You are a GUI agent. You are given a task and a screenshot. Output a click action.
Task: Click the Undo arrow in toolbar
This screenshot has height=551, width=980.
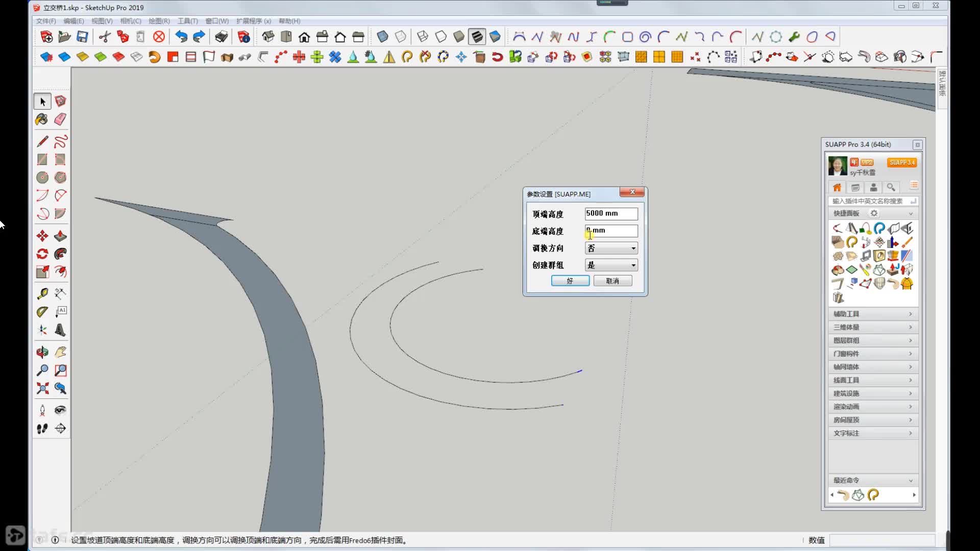pyautogui.click(x=181, y=37)
